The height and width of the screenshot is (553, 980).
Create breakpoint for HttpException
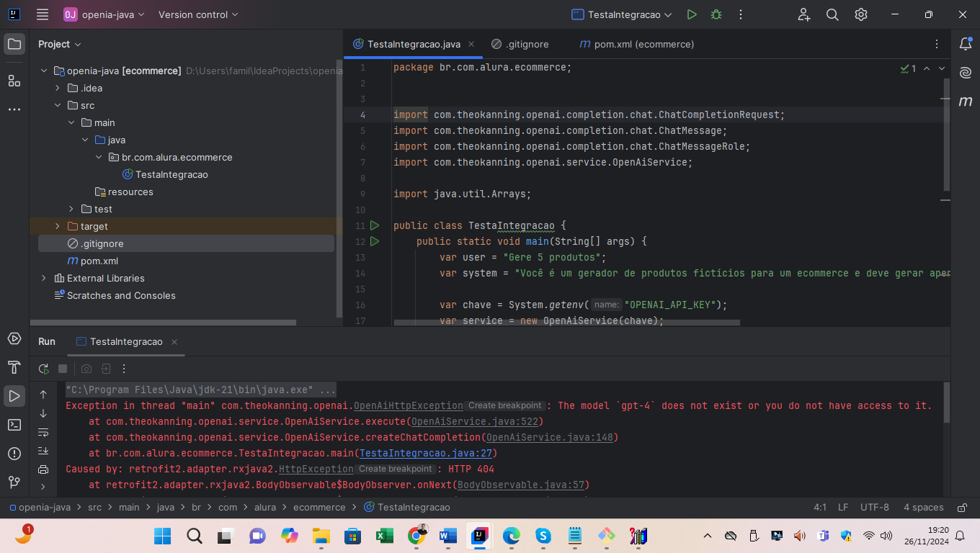(396, 469)
